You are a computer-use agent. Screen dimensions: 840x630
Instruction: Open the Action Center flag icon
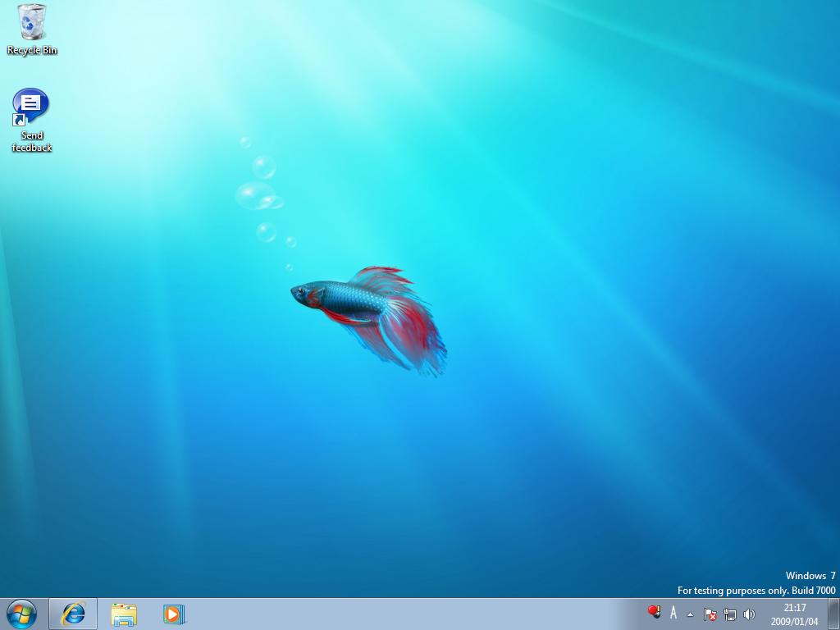click(x=710, y=614)
